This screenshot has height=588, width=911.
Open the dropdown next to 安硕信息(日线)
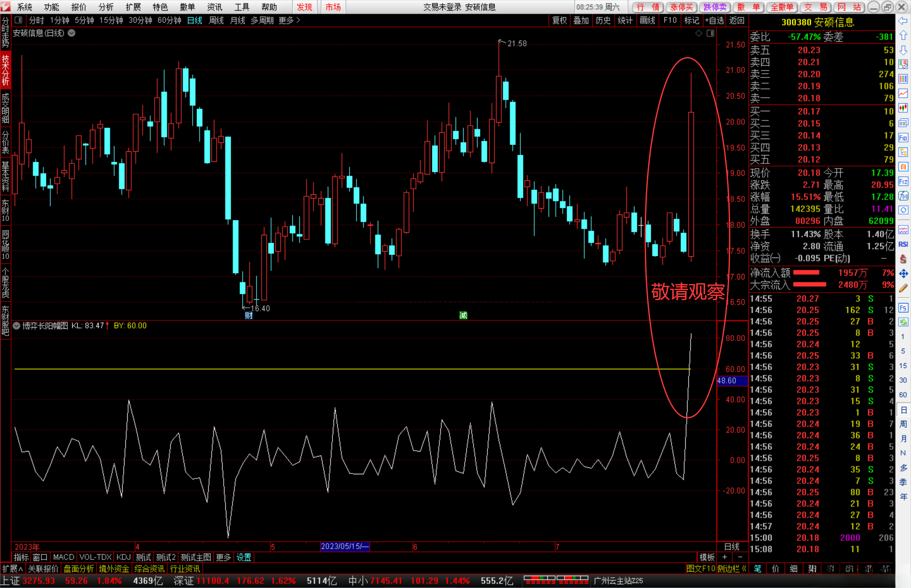(x=72, y=33)
